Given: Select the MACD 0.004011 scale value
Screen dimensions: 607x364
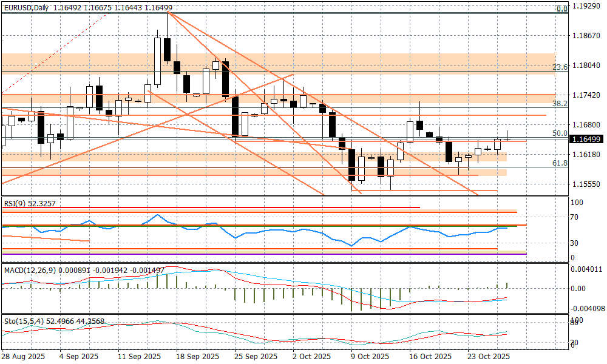Looking at the screenshot, I should (586, 269).
